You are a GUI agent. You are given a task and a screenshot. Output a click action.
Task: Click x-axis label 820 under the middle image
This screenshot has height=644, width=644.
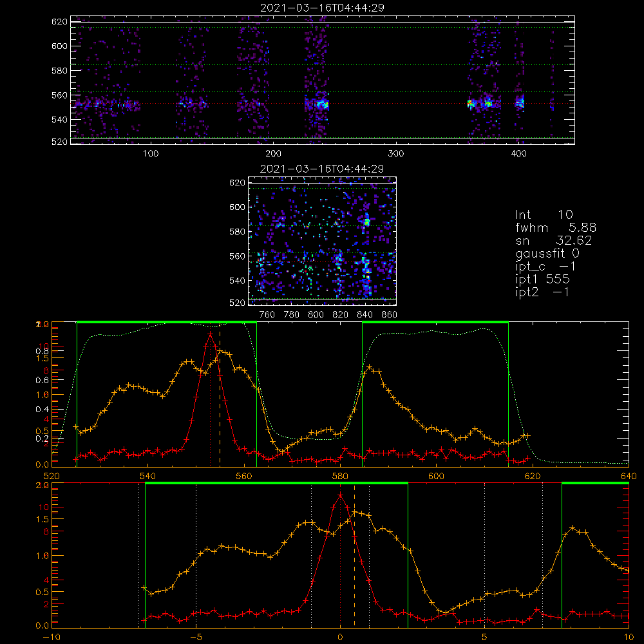(341, 315)
